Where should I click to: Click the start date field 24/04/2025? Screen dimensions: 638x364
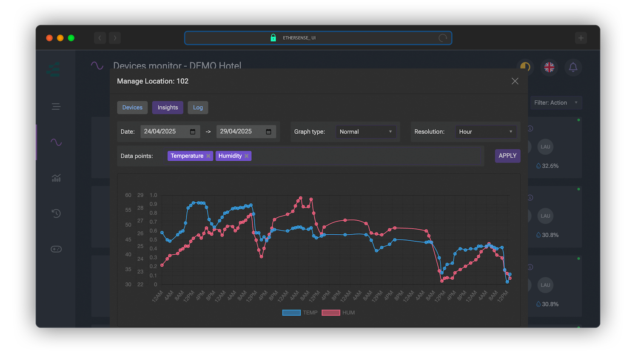(170, 131)
